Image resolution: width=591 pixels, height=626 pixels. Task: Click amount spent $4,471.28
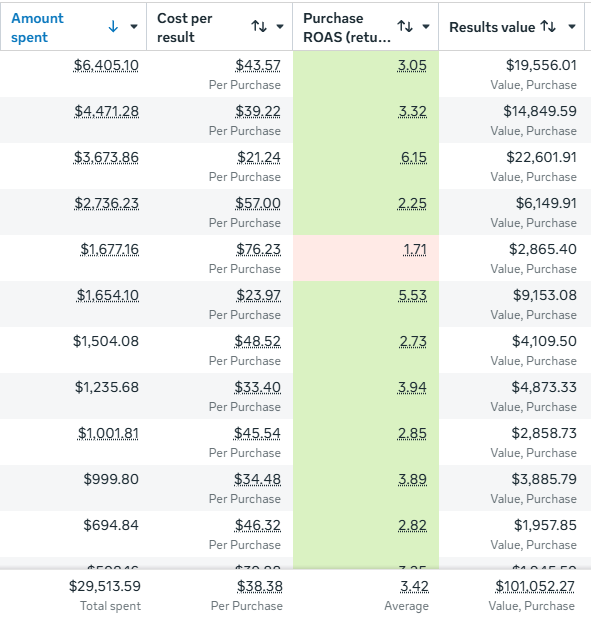[106, 111]
